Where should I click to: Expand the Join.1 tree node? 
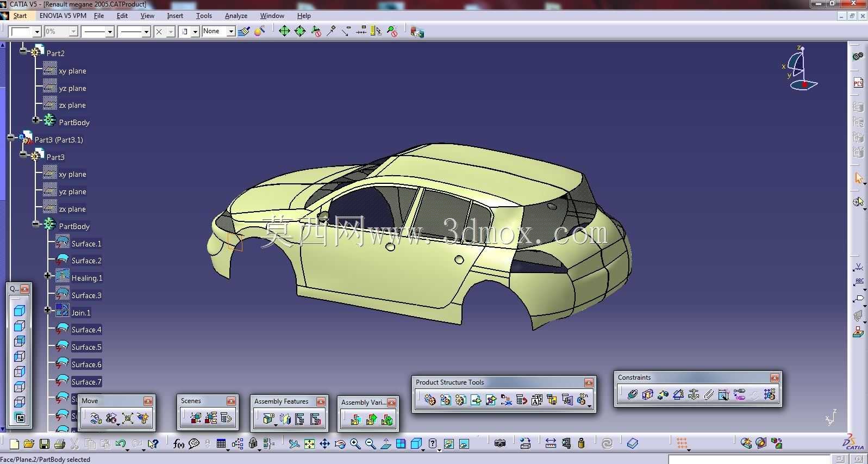[48, 310]
